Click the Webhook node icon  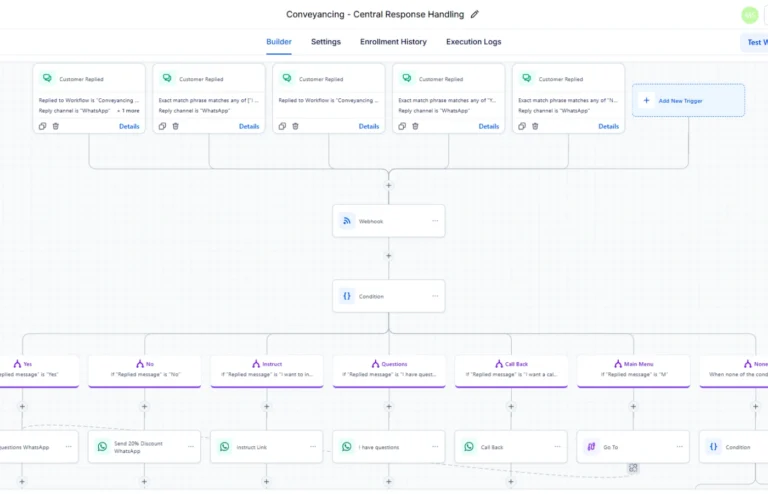[x=346, y=221]
